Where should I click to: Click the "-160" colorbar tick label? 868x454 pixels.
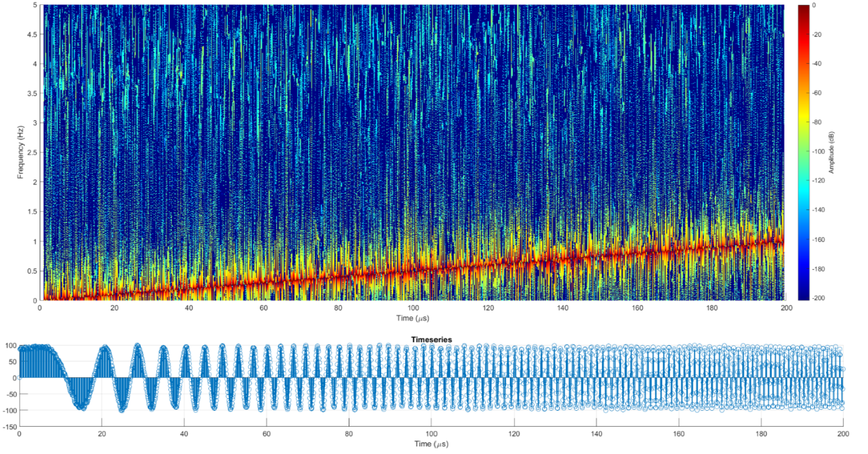tap(818, 240)
